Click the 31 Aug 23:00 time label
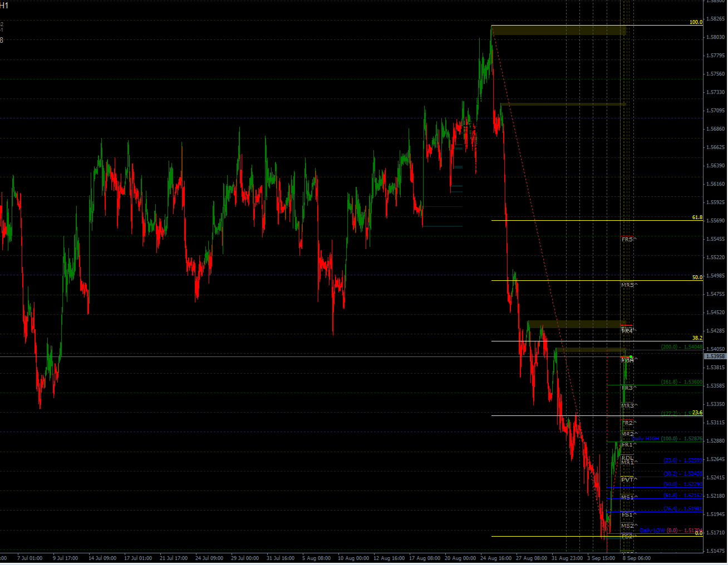728x565 pixels. pyautogui.click(x=567, y=558)
